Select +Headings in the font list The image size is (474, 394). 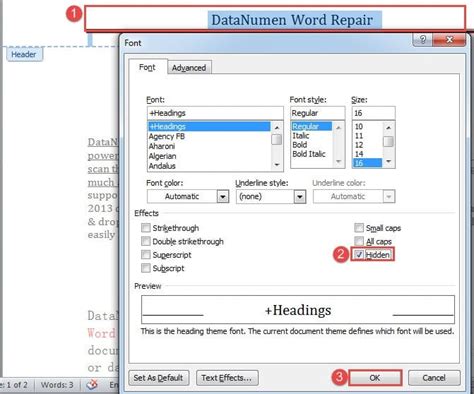[x=209, y=126]
